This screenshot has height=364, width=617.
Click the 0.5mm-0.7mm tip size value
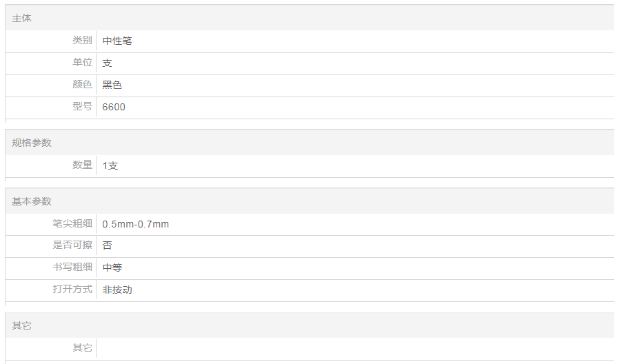136,225
